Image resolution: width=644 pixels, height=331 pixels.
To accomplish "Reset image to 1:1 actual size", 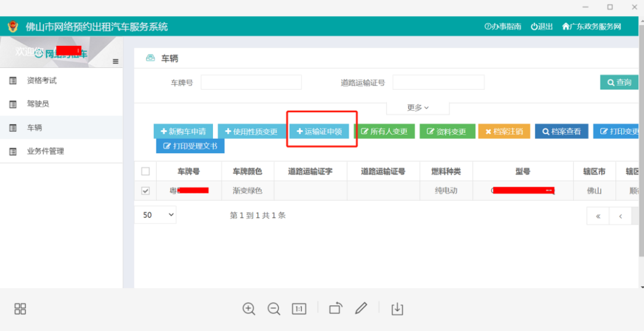I will click(x=299, y=308).
